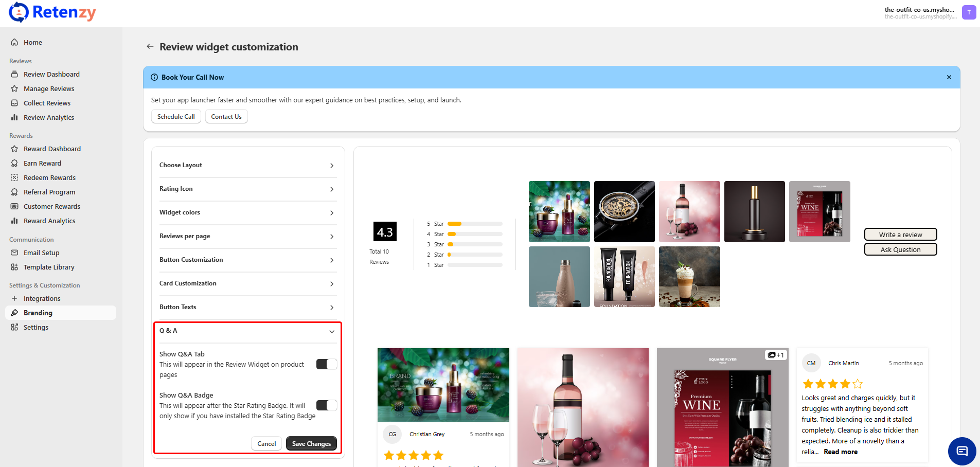Open the store account avatar
This screenshot has width=980, height=467.
(969, 12)
